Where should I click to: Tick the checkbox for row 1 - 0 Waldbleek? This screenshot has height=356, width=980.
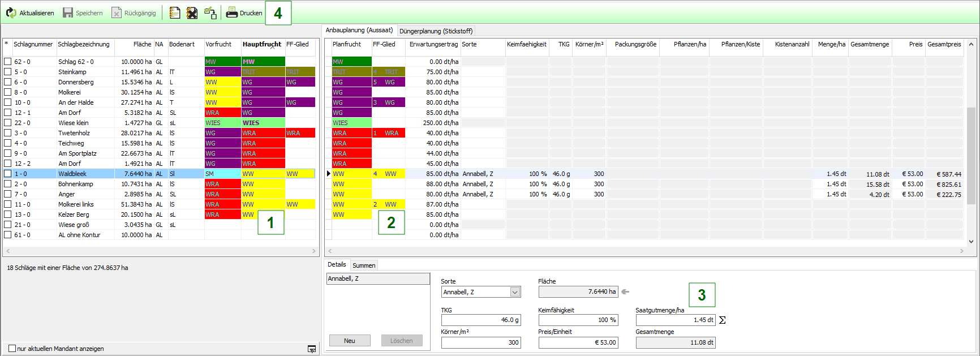[8, 174]
